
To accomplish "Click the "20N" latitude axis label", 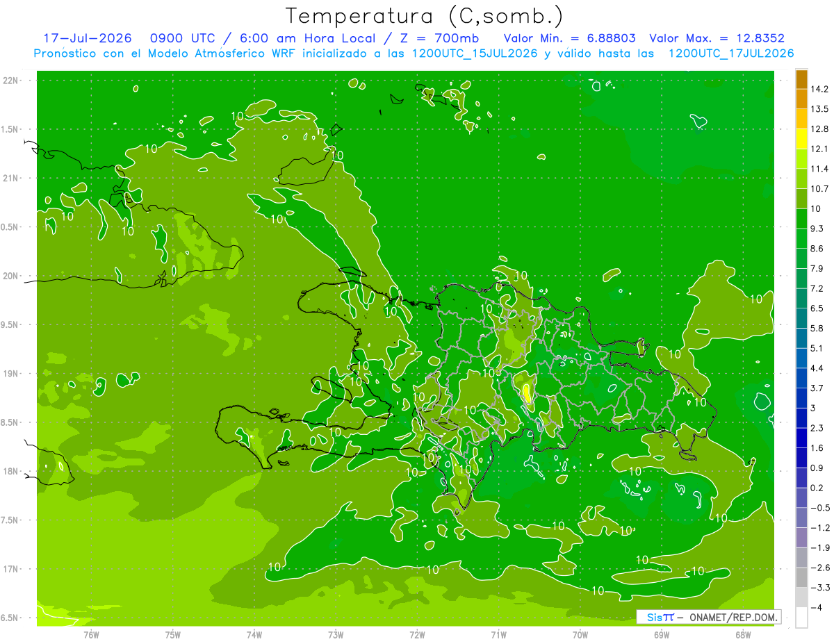I will [11, 276].
